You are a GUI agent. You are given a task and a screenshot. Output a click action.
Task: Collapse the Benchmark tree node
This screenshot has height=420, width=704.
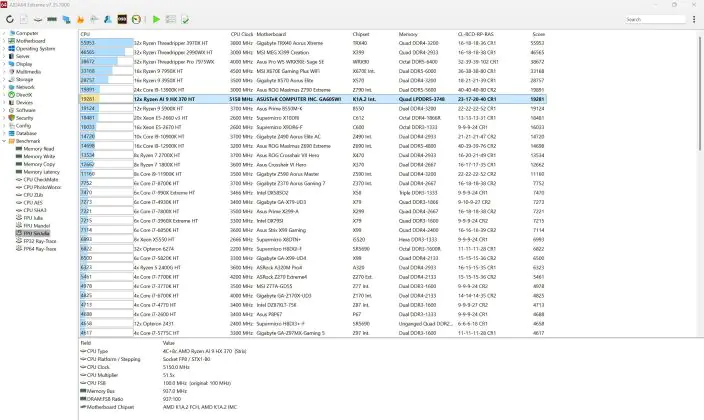(x=4, y=141)
